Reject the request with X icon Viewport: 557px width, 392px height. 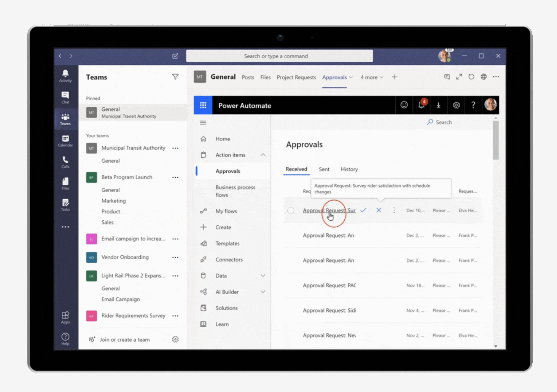[x=379, y=210]
